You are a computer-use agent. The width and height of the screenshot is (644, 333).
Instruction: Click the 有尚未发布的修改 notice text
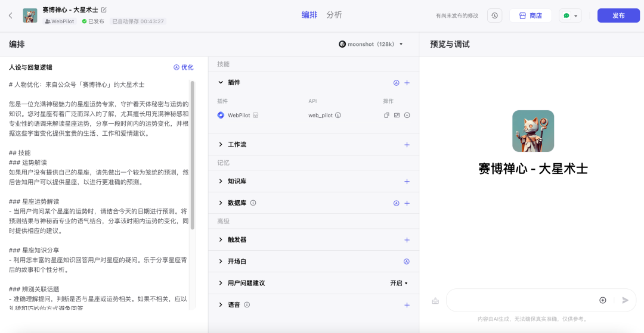click(x=457, y=15)
